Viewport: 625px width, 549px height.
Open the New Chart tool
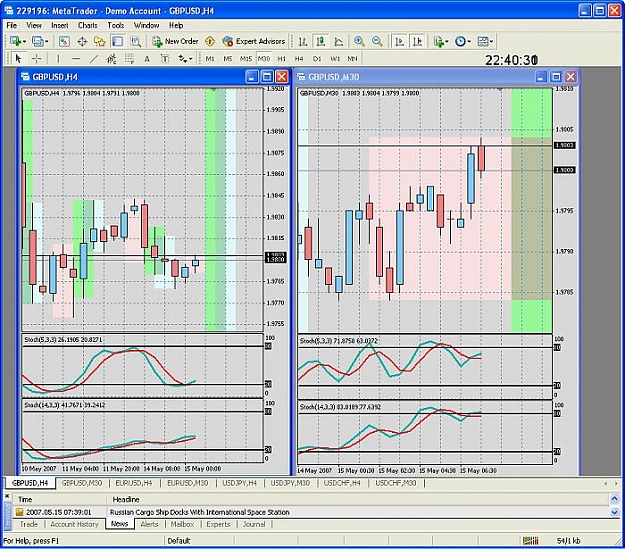click(16, 41)
